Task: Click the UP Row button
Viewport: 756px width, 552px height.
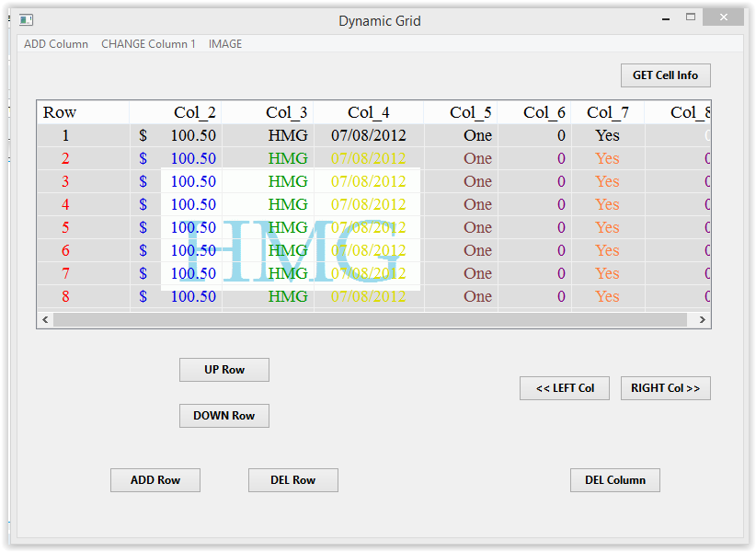Action: (x=224, y=370)
